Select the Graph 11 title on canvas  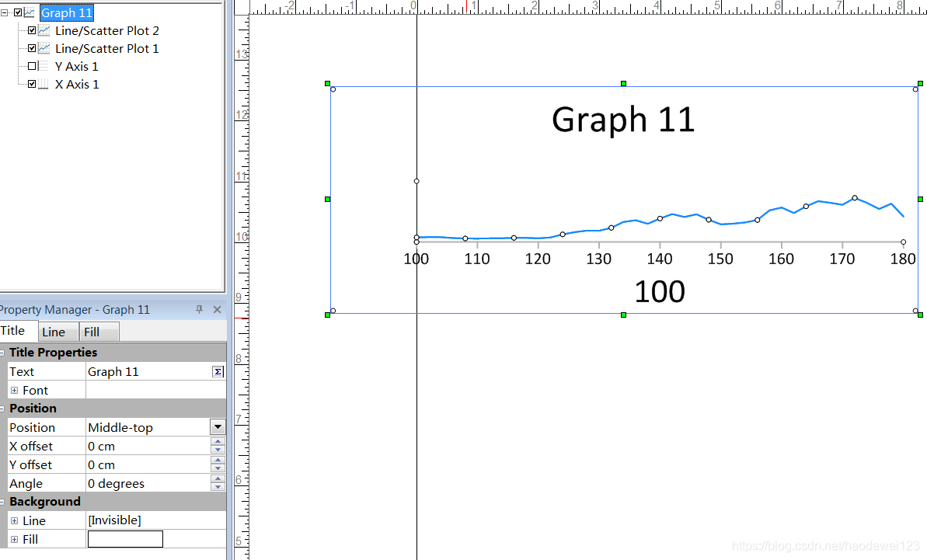(623, 120)
